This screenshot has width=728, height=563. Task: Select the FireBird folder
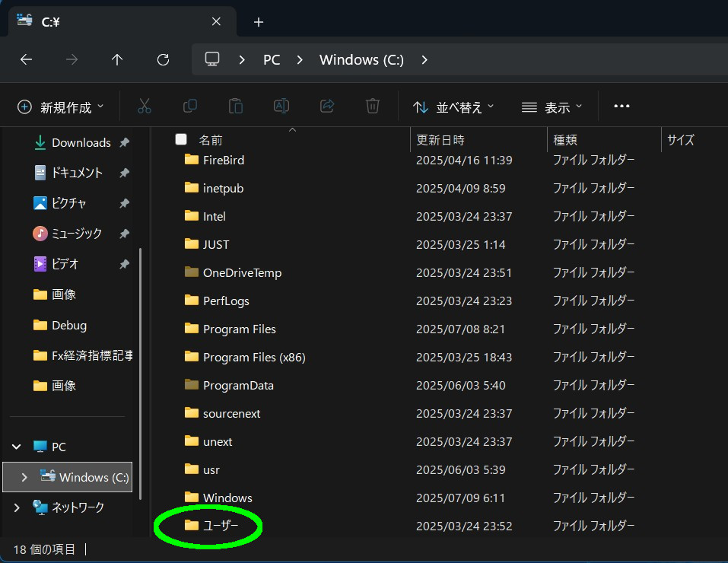pyautogui.click(x=224, y=161)
